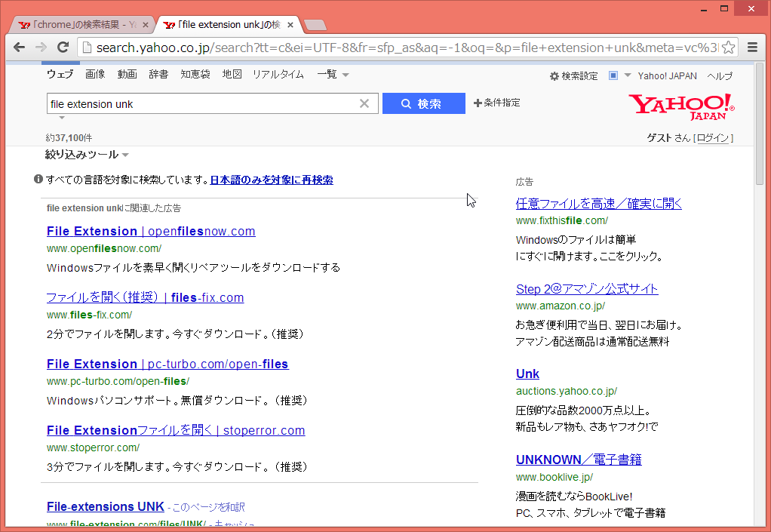Open the 知恵袋 search category

point(195,74)
